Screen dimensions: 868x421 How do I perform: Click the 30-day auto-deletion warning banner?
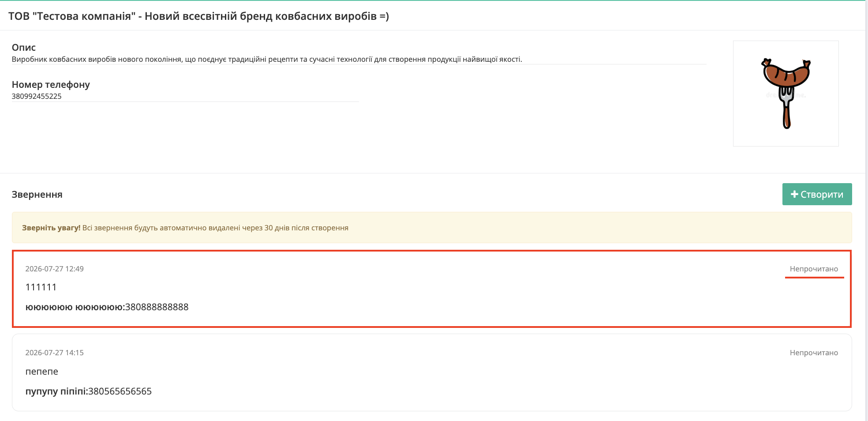432,228
